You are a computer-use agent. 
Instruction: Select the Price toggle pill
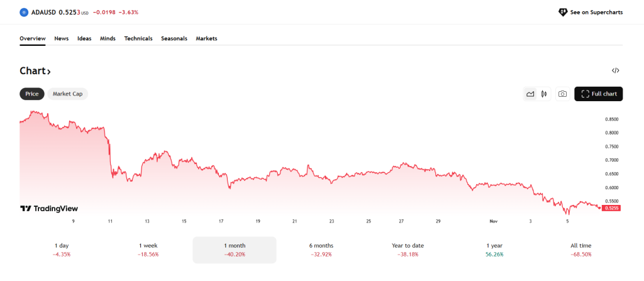[32, 94]
